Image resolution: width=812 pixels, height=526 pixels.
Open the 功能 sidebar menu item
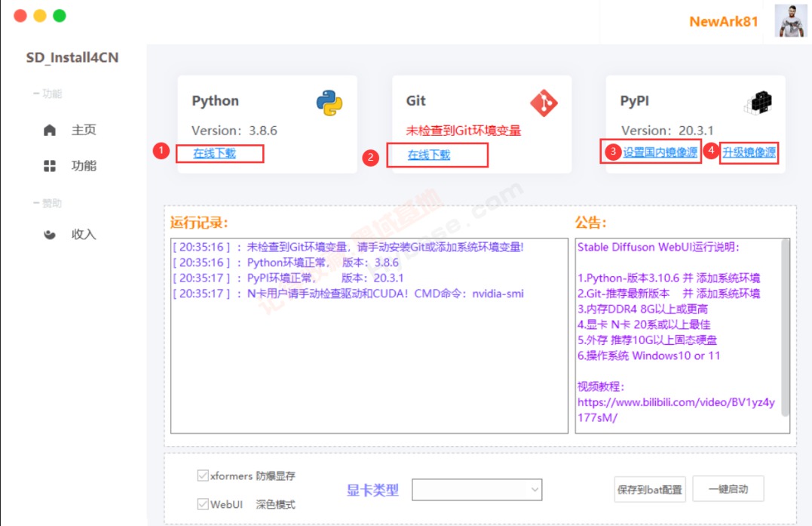[70, 166]
